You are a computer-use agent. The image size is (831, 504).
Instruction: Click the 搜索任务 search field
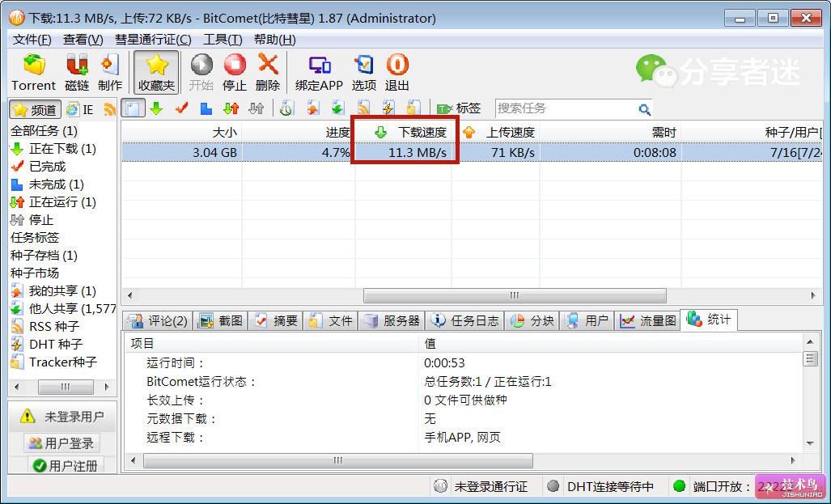tap(565, 108)
